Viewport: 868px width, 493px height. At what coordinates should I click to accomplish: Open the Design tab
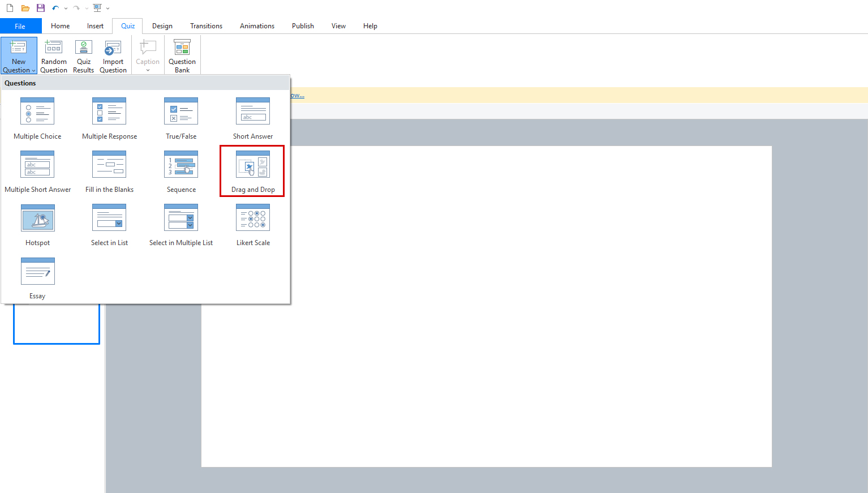162,26
